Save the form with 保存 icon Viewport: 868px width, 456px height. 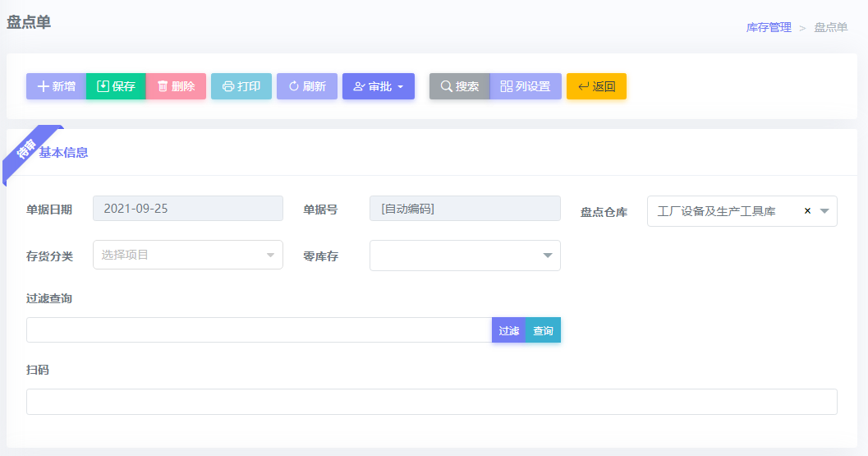point(117,86)
